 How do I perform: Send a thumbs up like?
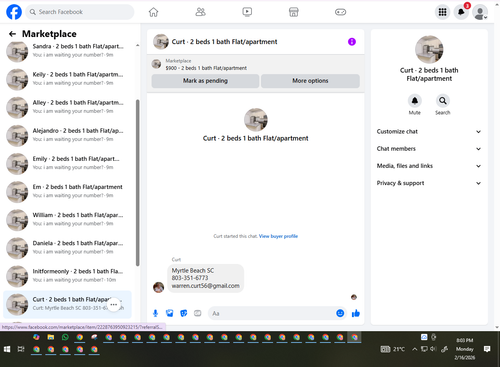356,313
